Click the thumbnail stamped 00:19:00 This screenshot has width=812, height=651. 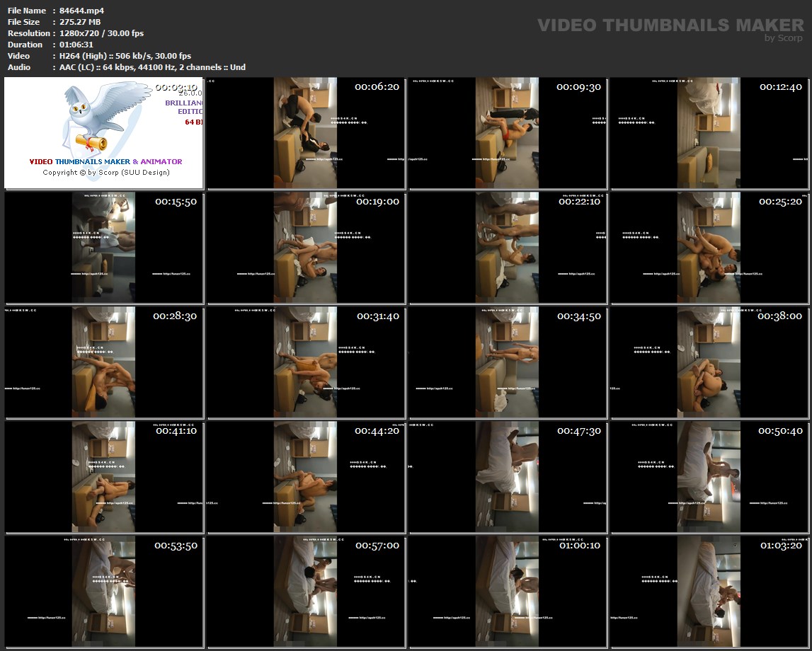pyautogui.click(x=306, y=248)
